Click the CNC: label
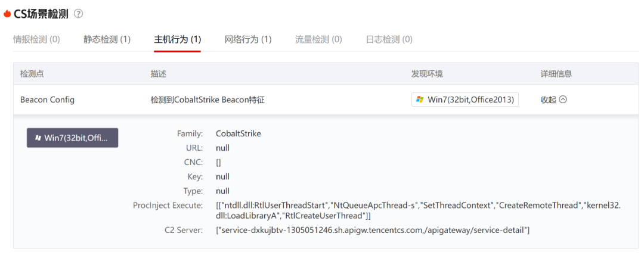Screen dimensions: 644x255 tap(194, 162)
